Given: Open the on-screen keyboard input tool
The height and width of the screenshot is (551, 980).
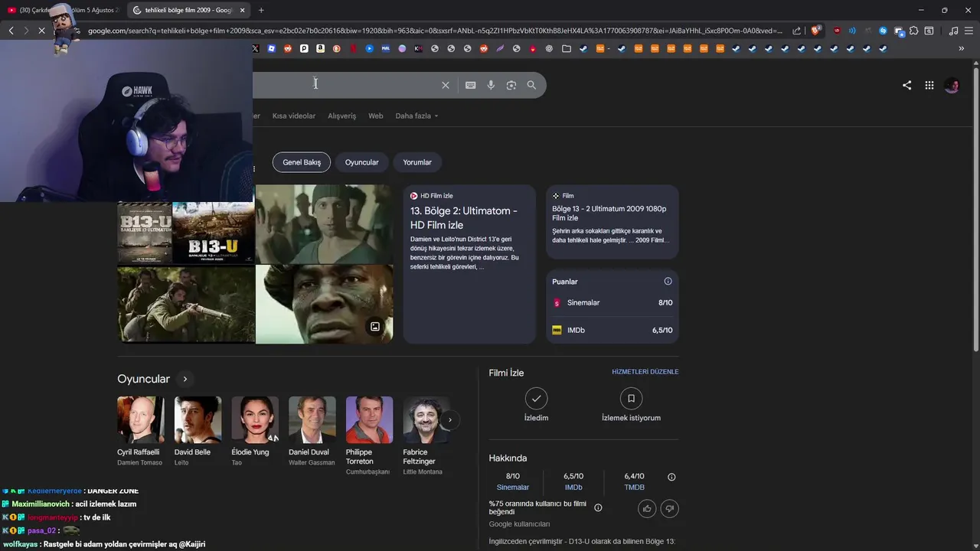Looking at the screenshot, I should 470,85.
